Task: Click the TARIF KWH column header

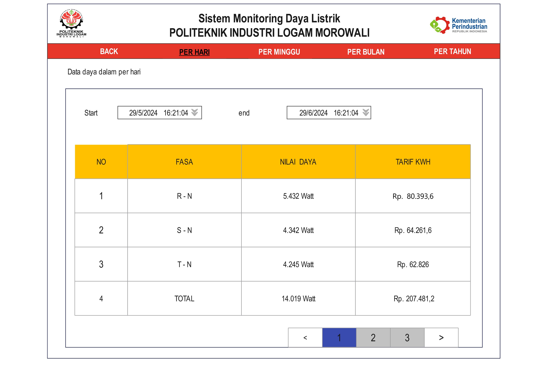Action: tap(413, 162)
